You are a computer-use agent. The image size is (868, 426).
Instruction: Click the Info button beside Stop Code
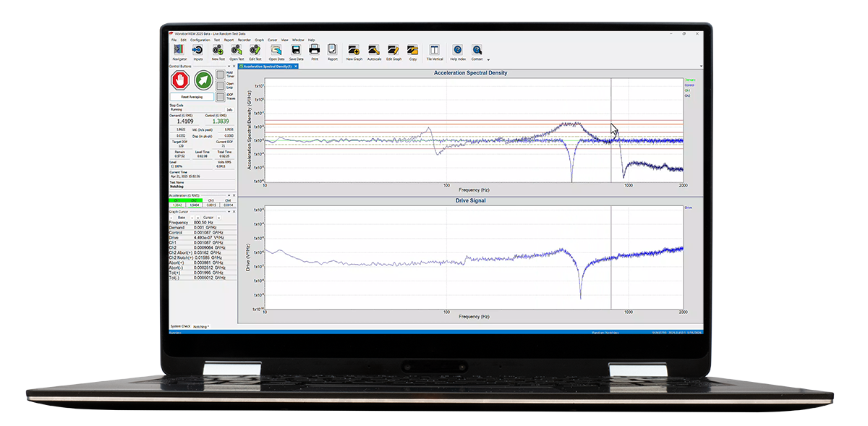(x=229, y=110)
